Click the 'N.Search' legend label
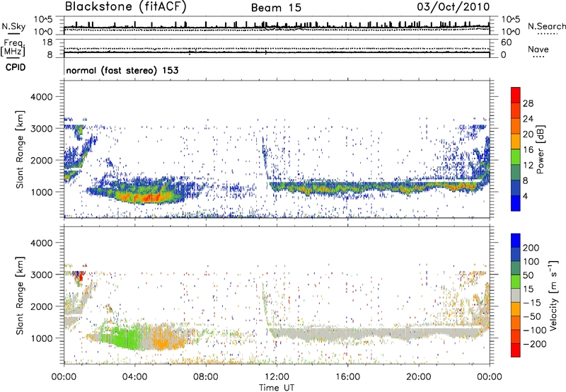 click(x=546, y=26)
